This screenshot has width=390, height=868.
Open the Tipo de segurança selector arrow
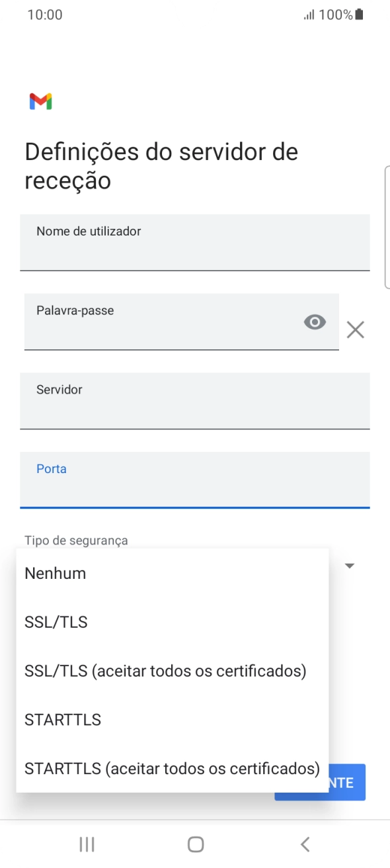[349, 565]
